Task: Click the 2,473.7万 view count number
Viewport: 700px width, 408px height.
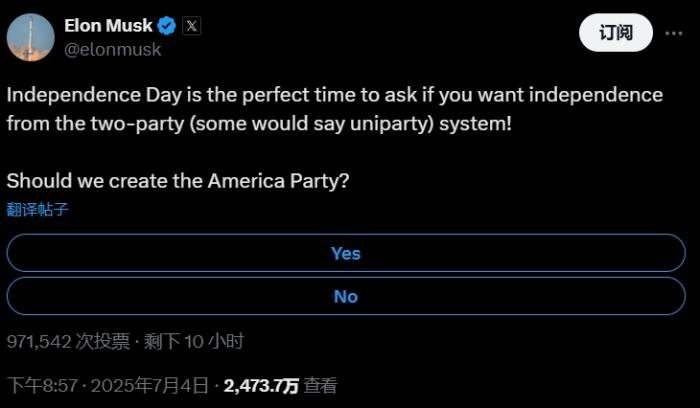Action: pos(262,385)
